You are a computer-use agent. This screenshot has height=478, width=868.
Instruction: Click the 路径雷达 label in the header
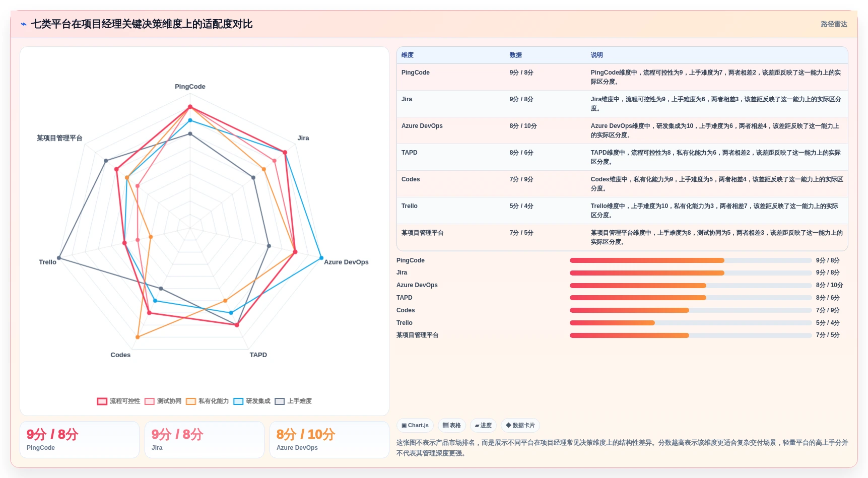[x=834, y=24]
